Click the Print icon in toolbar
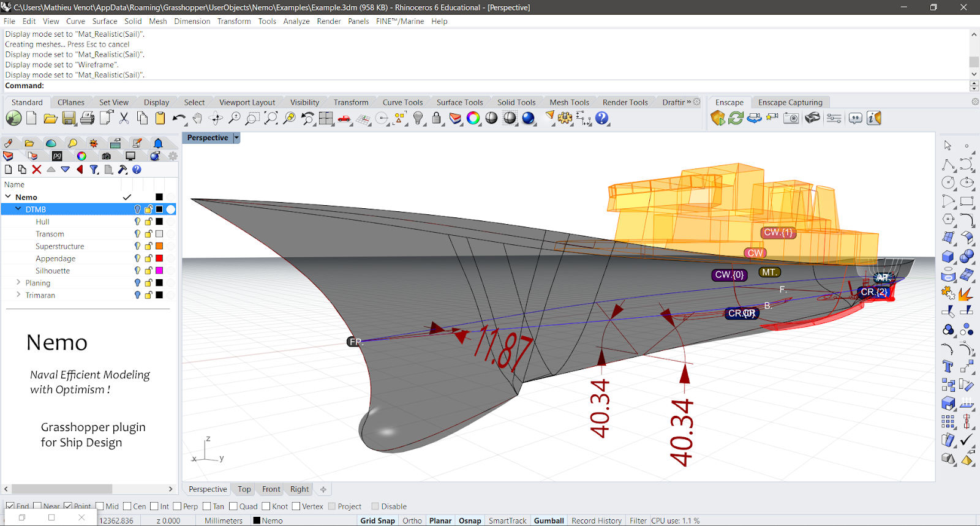The image size is (980, 526). pyautogui.click(x=87, y=118)
